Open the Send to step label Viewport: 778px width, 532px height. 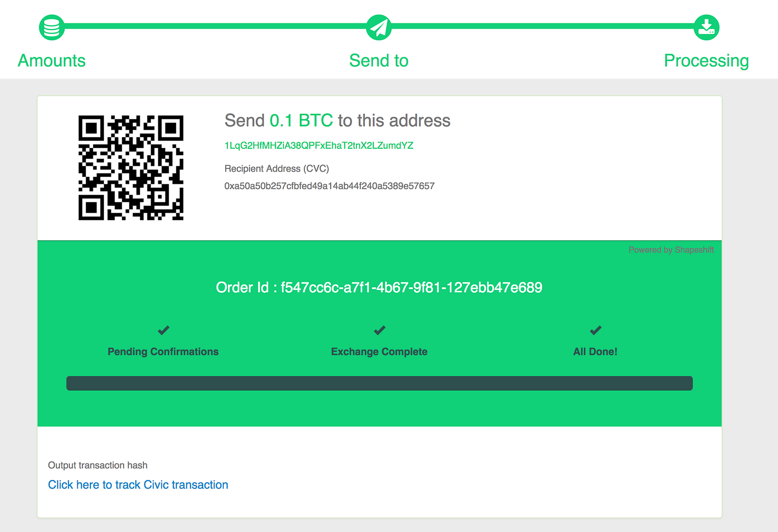click(379, 61)
